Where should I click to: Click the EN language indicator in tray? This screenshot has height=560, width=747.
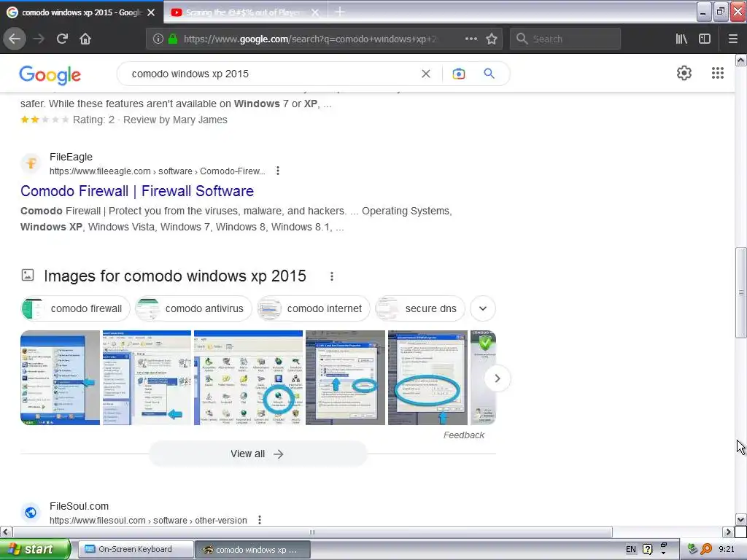click(x=631, y=550)
